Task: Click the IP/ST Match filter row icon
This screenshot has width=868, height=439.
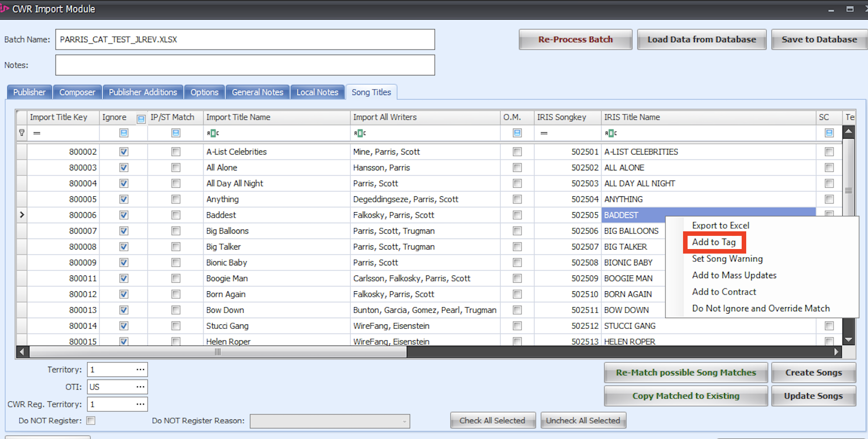Action: click(x=176, y=133)
